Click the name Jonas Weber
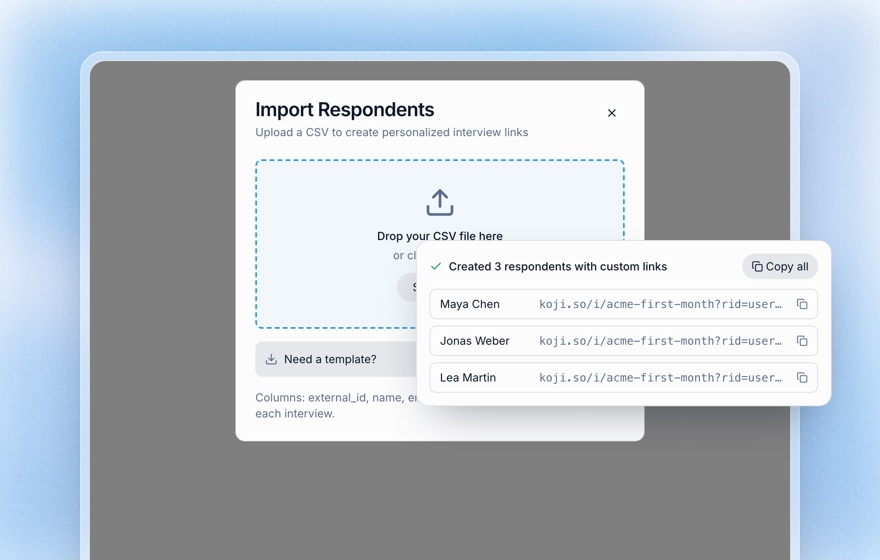Image resolution: width=880 pixels, height=560 pixels. coord(475,341)
